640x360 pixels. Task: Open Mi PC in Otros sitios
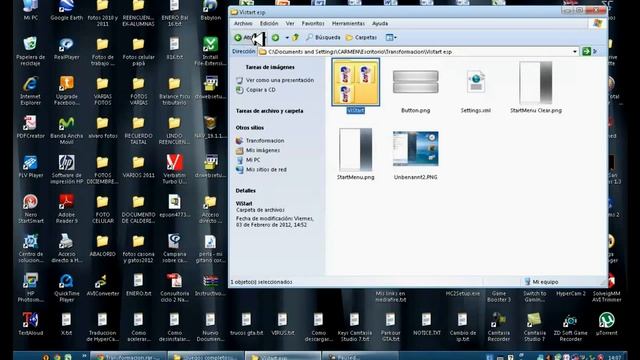[x=253, y=160]
